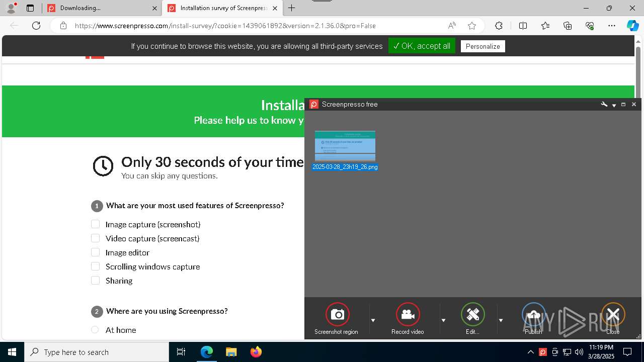Open Firefox from taskbar

point(256,352)
